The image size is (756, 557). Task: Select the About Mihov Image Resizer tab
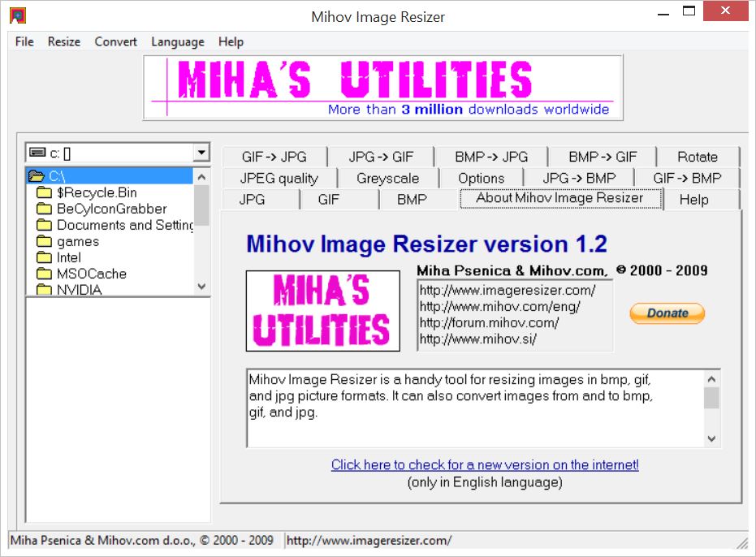pyautogui.click(x=561, y=198)
